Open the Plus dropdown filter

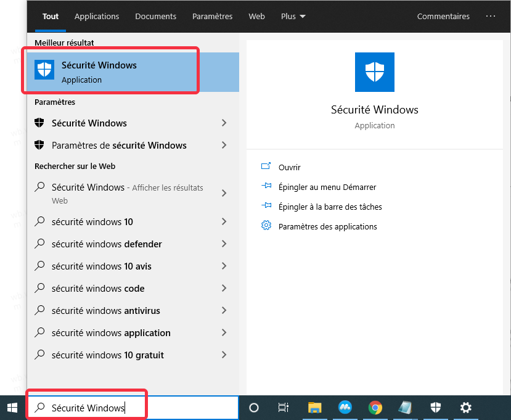(x=293, y=17)
